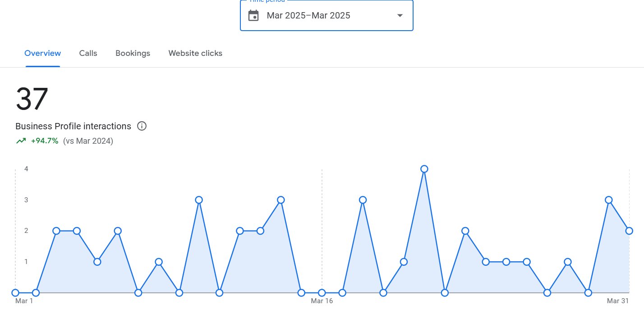
Task: Click the Business Profile interactions label
Action: [73, 126]
